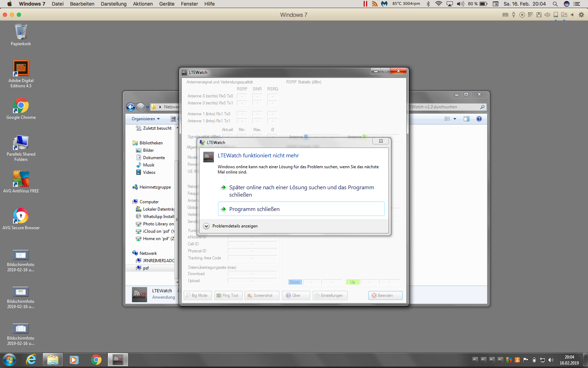
Task: Click the Beenden button in LTEWatch
Action: point(385,295)
